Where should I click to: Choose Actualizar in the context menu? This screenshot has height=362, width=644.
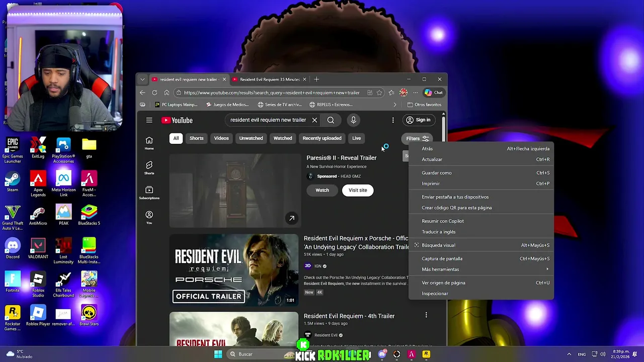pyautogui.click(x=481, y=159)
